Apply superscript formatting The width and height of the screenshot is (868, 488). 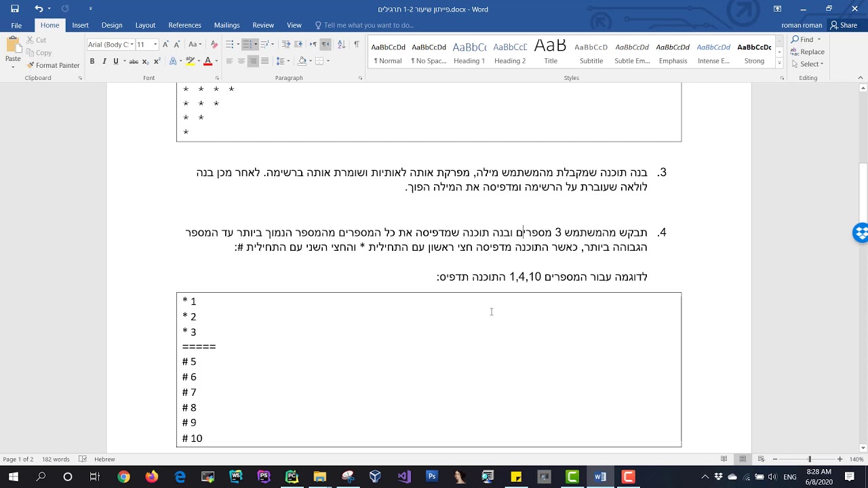click(157, 61)
